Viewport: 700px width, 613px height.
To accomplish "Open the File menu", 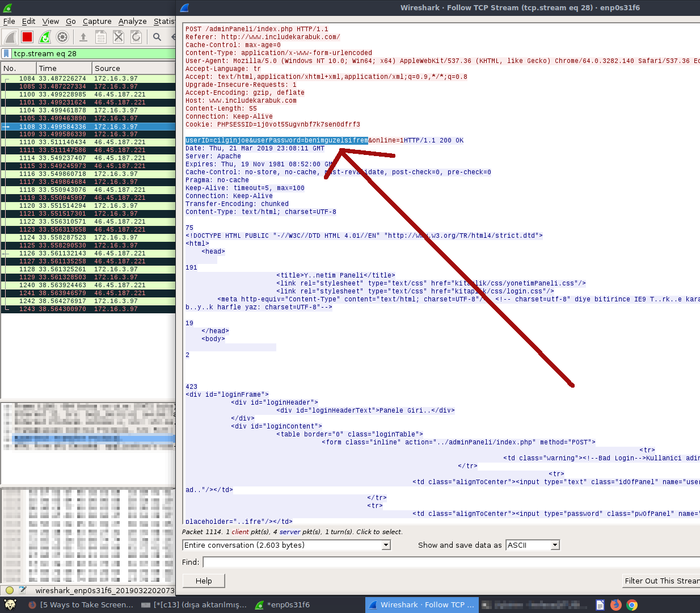I will [9, 21].
